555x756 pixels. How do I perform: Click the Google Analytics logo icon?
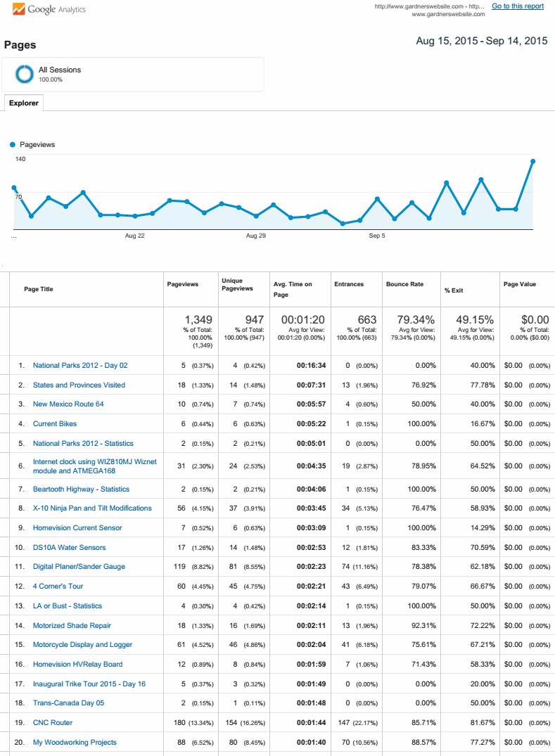click(x=19, y=8)
